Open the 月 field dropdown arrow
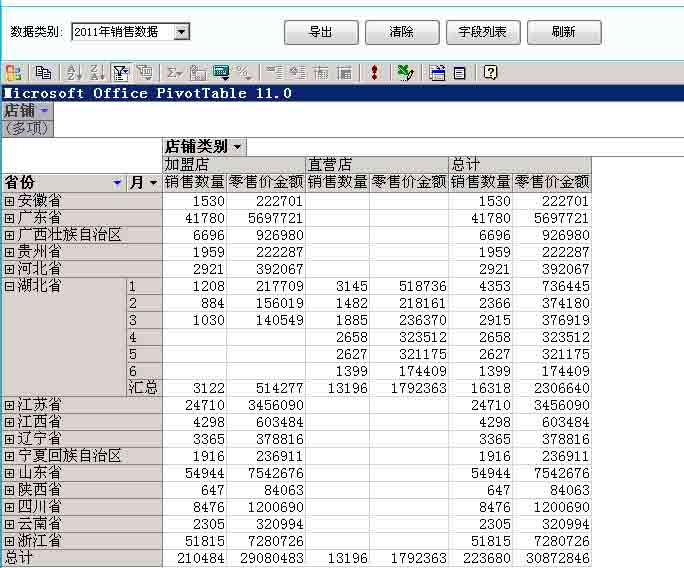 point(153,183)
